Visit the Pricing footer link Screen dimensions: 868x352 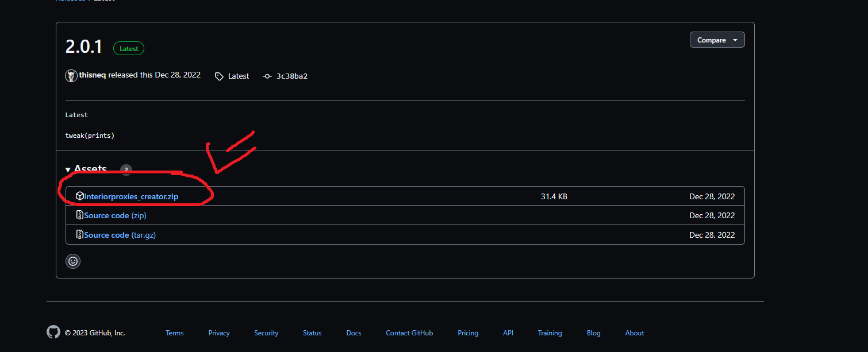click(x=468, y=333)
